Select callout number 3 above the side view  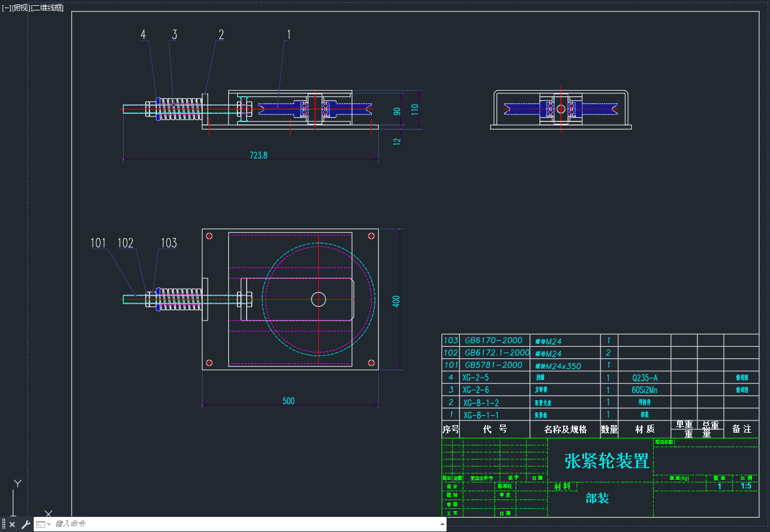point(174,35)
